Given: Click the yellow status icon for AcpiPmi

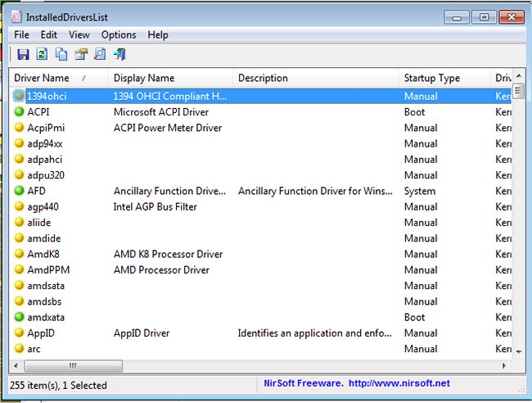Looking at the screenshot, I should (19, 127).
